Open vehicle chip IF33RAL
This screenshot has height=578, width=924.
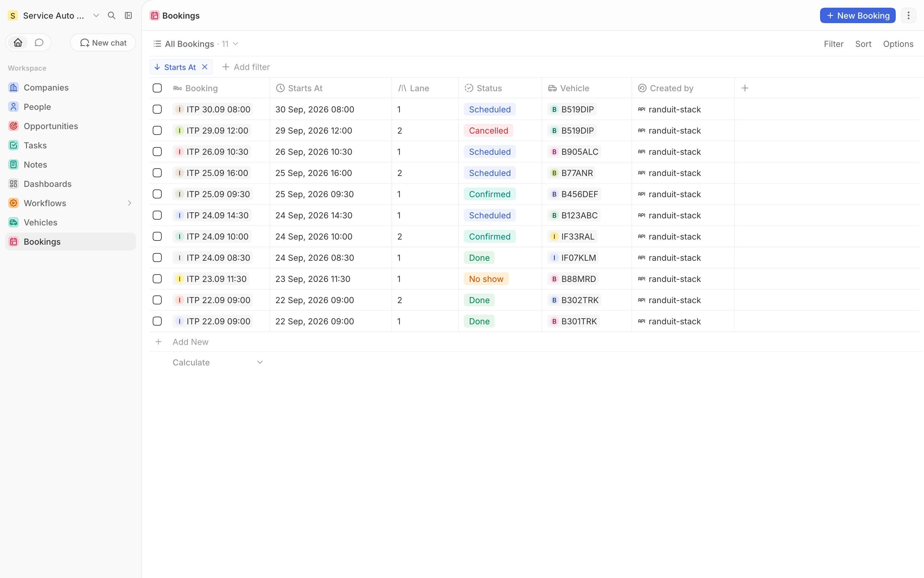coord(572,237)
